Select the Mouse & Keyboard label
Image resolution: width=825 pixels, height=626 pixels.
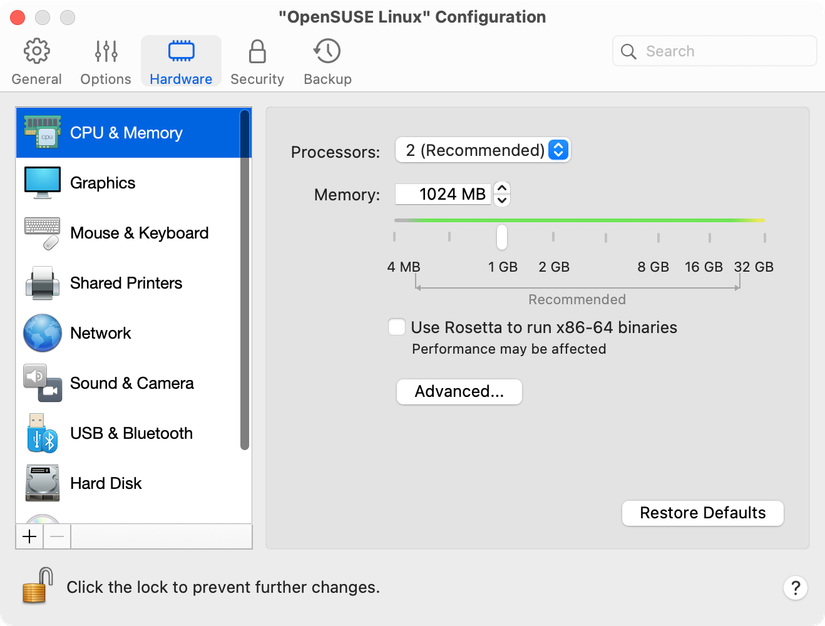[x=139, y=233]
